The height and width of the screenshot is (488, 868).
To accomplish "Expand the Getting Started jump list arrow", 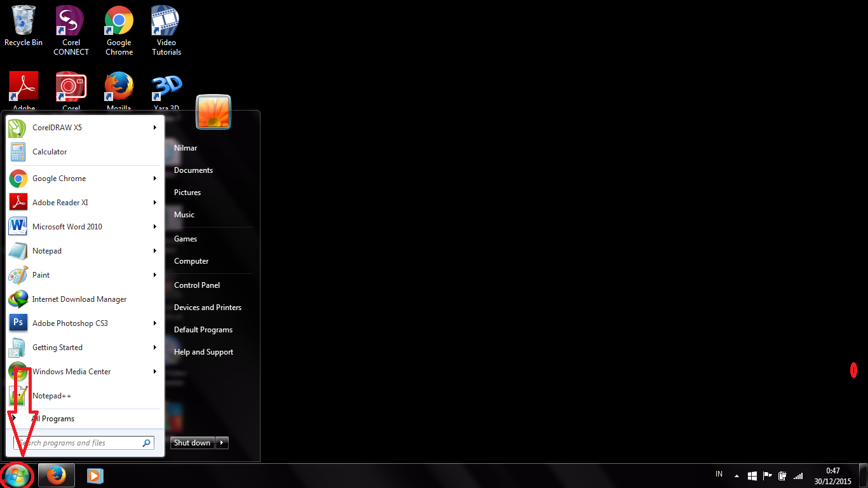I will point(154,348).
